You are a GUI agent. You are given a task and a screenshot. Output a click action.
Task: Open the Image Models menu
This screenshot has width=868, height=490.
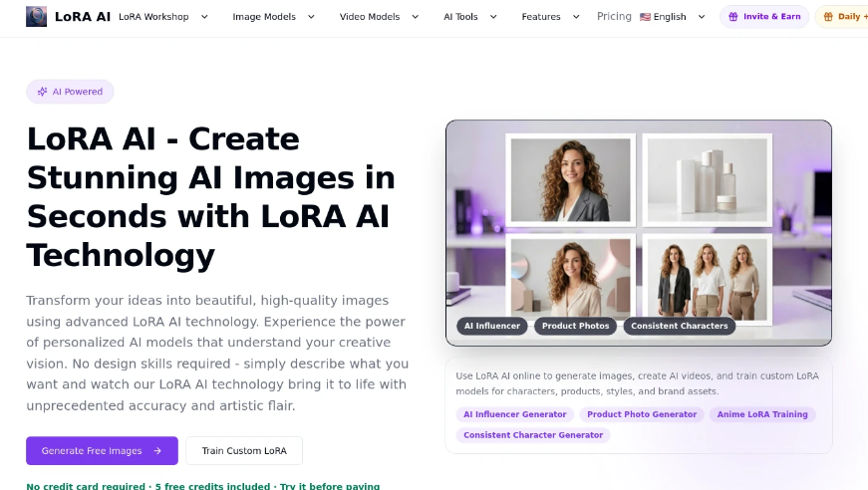click(x=273, y=17)
